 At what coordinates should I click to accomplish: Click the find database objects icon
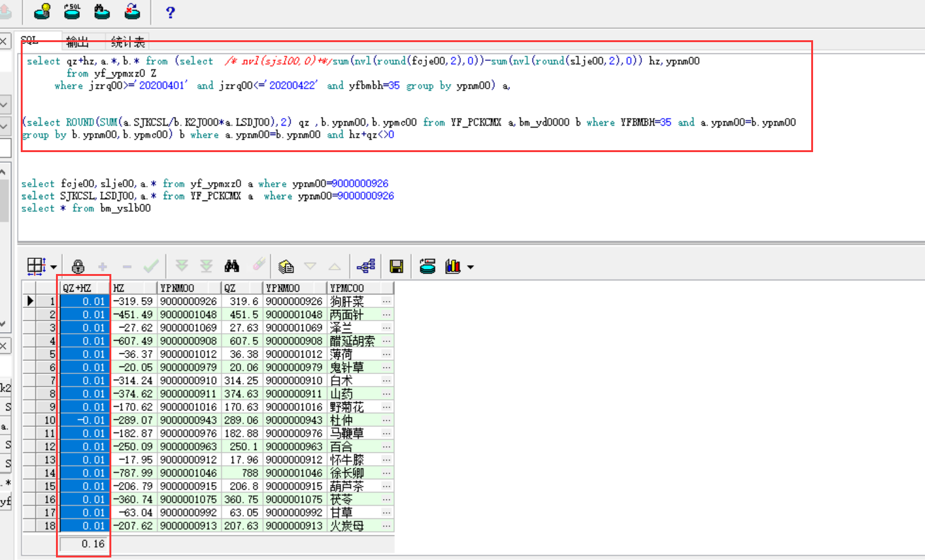[102, 11]
